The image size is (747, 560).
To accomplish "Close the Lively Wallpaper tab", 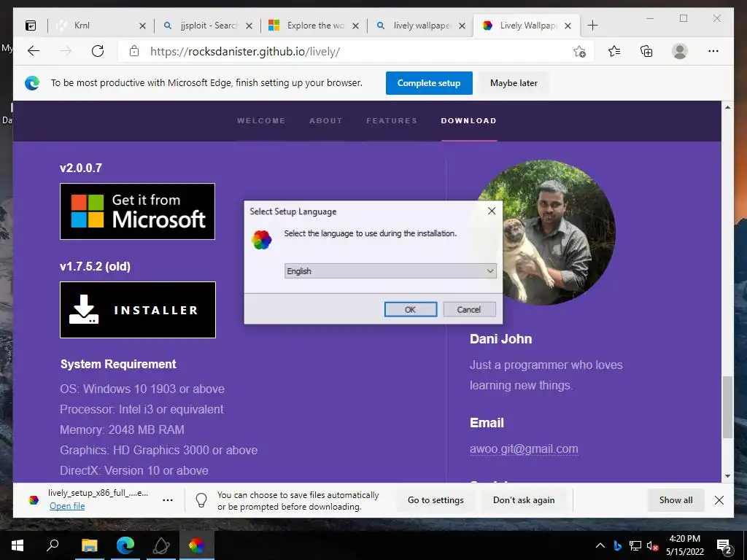I will pyautogui.click(x=568, y=26).
